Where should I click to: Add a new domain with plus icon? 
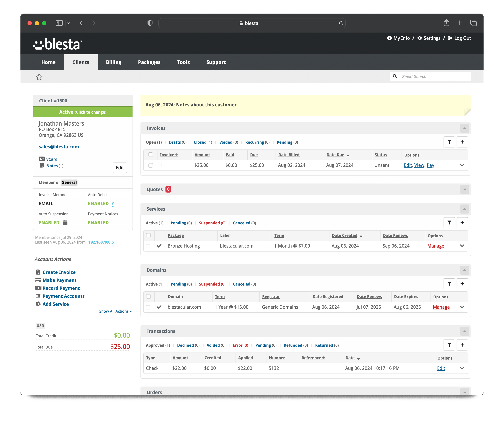click(462, 284)
